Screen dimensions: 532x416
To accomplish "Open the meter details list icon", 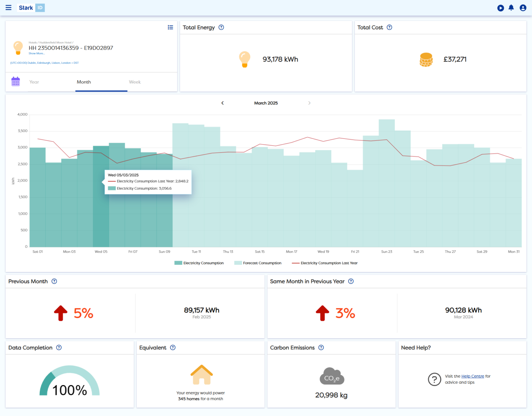I will 170,27.
